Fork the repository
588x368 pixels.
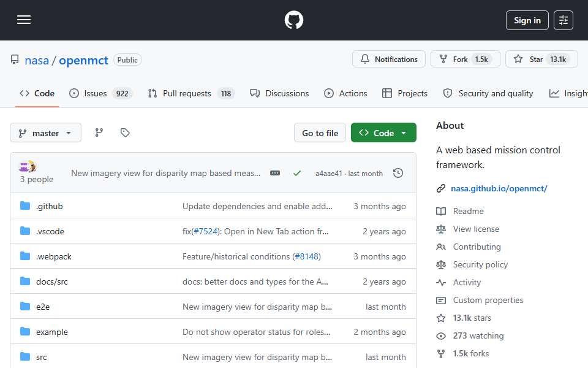pos(465,59)
